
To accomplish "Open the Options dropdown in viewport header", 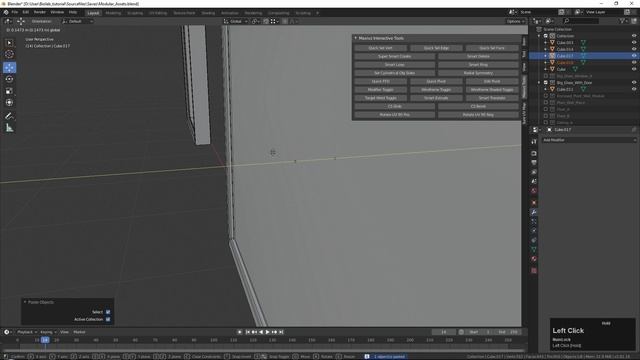I will pos(515,21).
